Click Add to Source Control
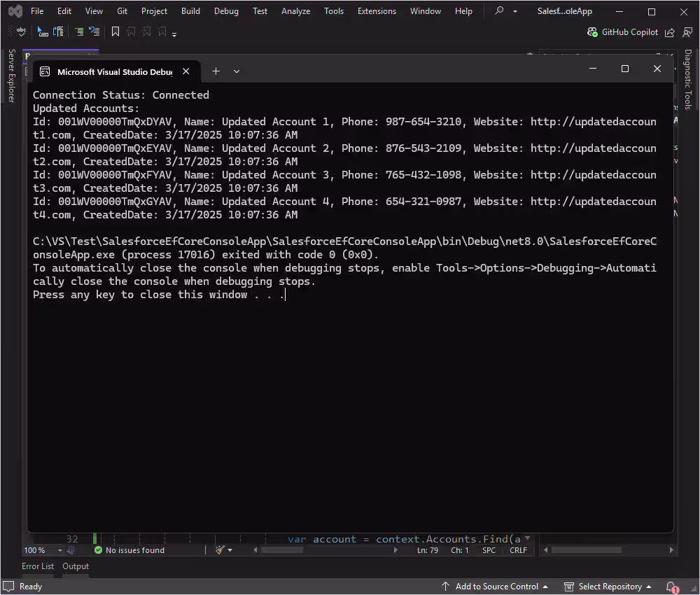The image size is (700, 595). pyautogui.click(x=497, y=587)
